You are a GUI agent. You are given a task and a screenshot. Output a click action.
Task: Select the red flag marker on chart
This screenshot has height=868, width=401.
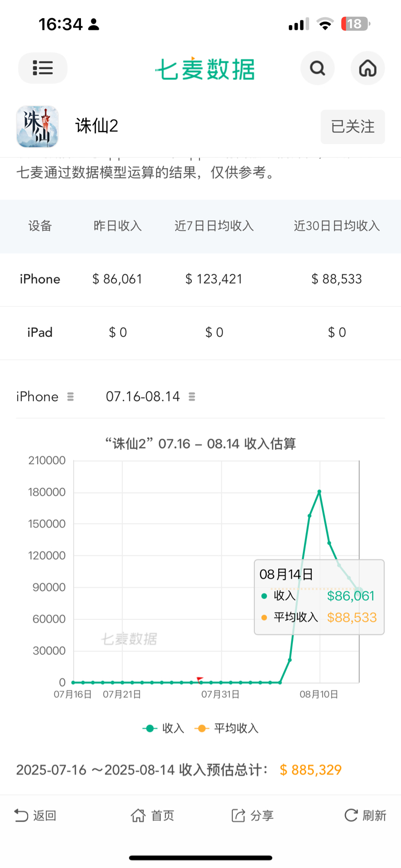pyautogui.click(x=200, y=679)
